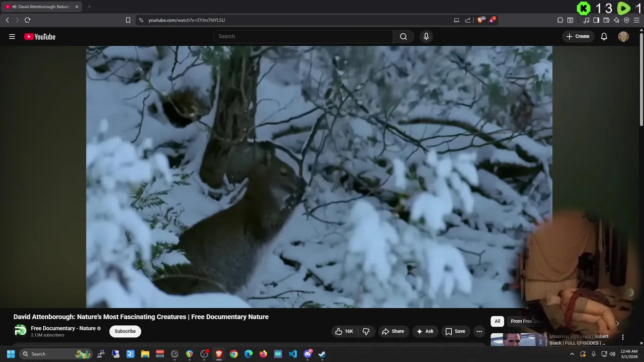Like the video (16K thumbs up)

point(344,331)
